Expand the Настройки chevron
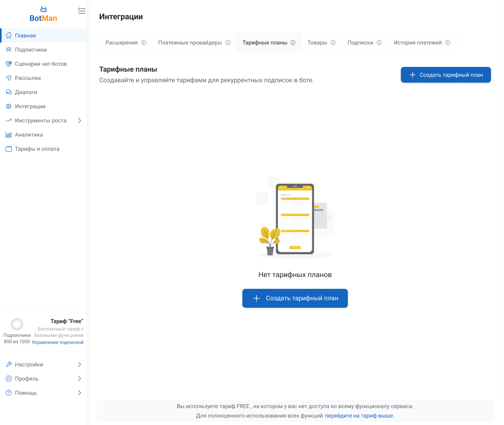504x425 pixels. pos(79,364)
